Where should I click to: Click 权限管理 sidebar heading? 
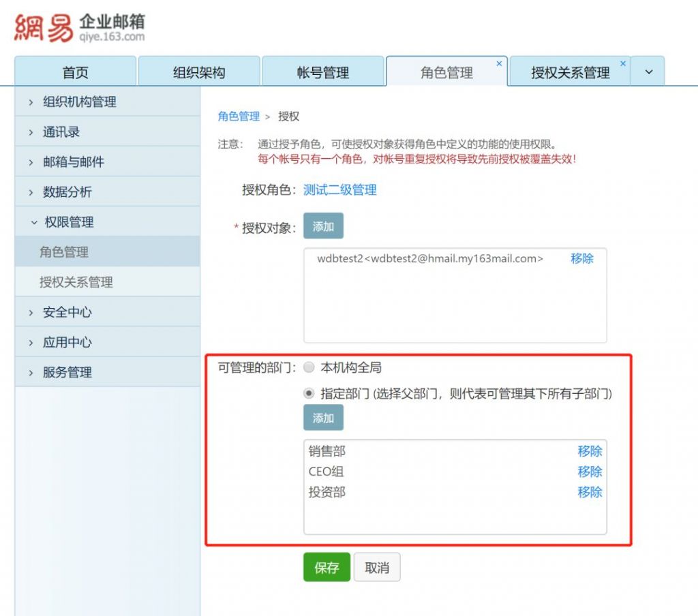107,221
